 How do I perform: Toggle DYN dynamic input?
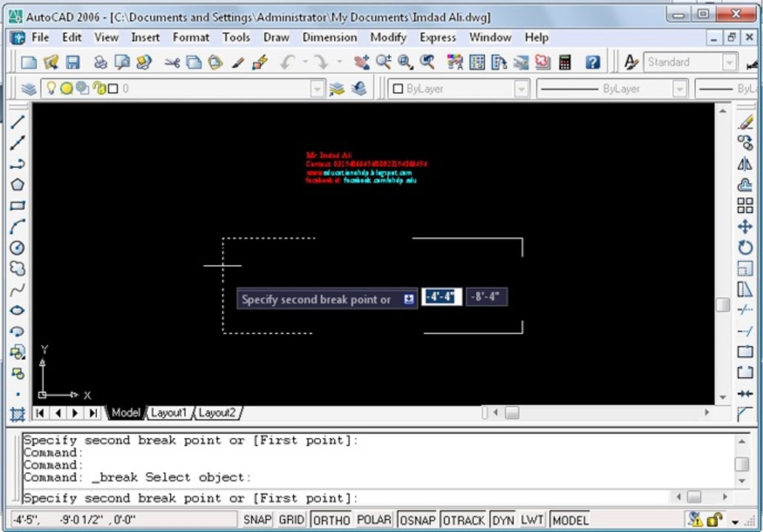(503, 520)
